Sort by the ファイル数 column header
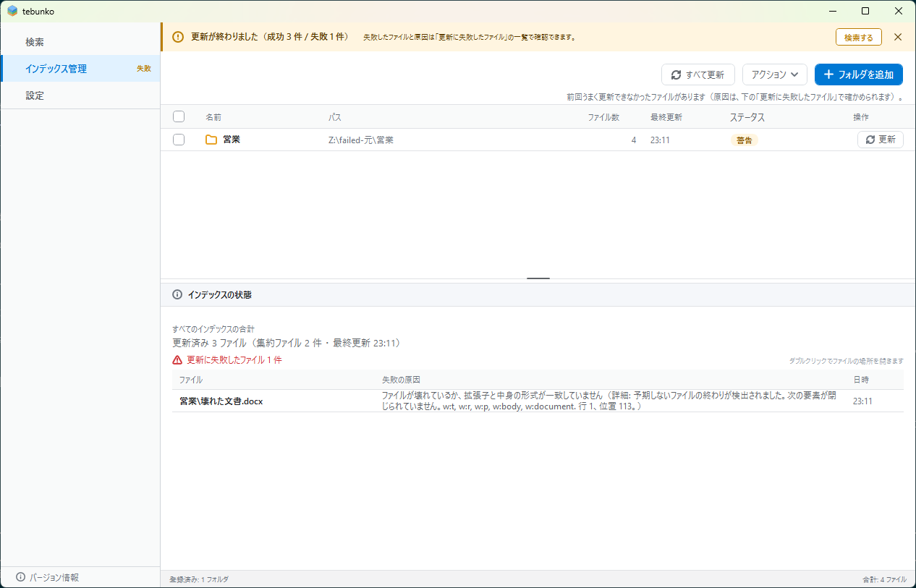The image size is (916, 588). (603, 117)
